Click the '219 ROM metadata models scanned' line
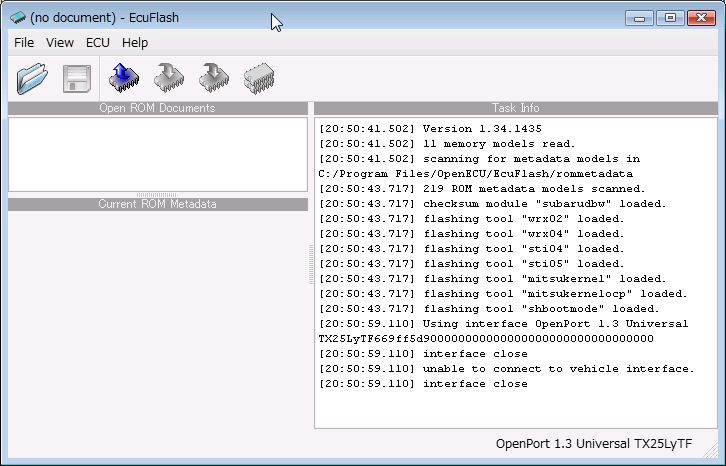Viewport: 726px width, 466px height. point(482,189)
